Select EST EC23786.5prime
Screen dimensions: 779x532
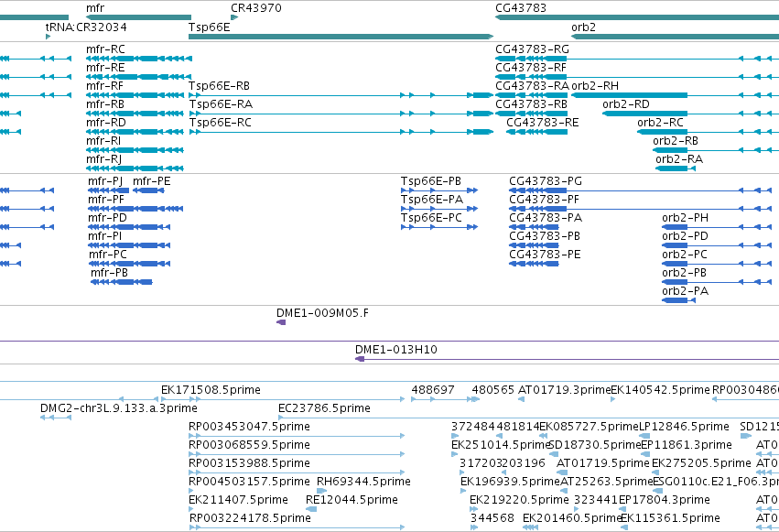(x=528, y=418)
